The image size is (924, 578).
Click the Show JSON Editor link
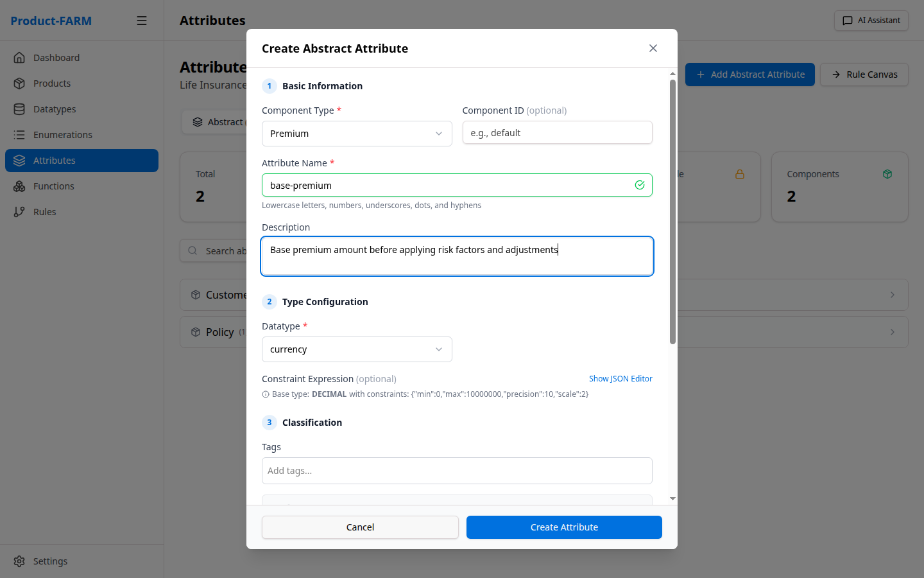click(620, 379)
